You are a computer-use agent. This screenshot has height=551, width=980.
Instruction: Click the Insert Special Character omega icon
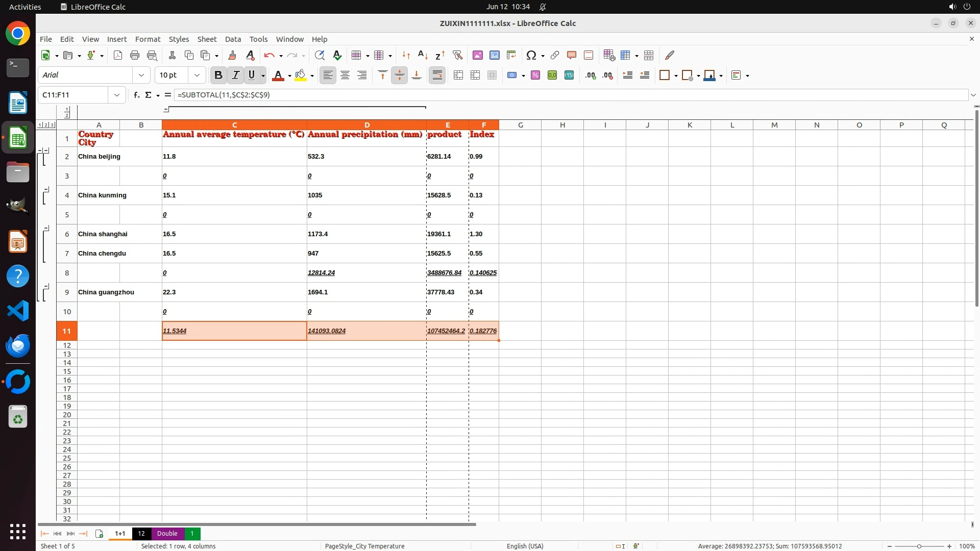(531, 55)
